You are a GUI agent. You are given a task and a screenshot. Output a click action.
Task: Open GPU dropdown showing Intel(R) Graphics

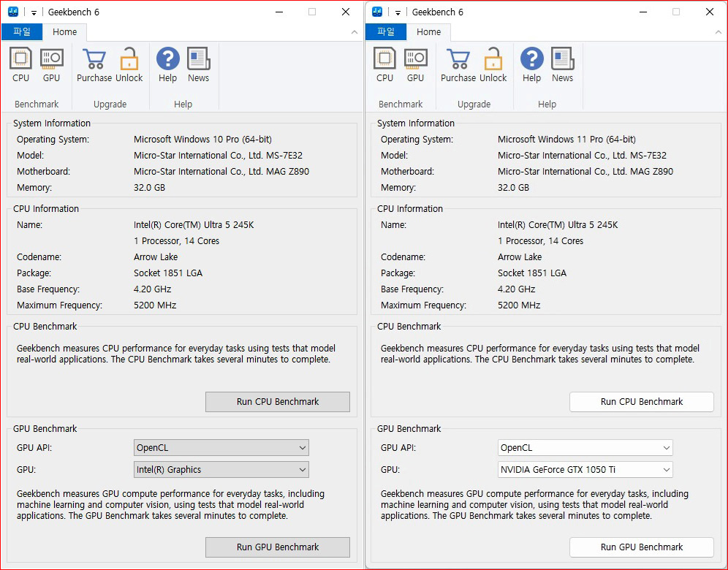pos(221,469)
